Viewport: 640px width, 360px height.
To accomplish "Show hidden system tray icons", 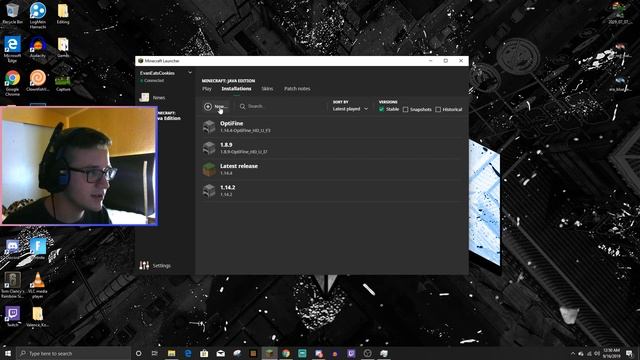I will coord(573,353).
